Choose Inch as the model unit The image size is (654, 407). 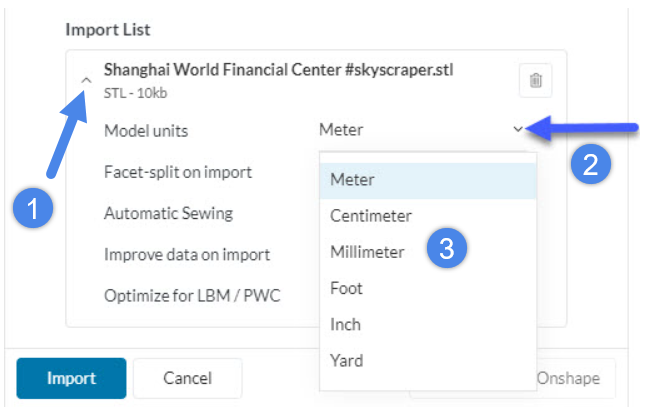coord(345,324)
